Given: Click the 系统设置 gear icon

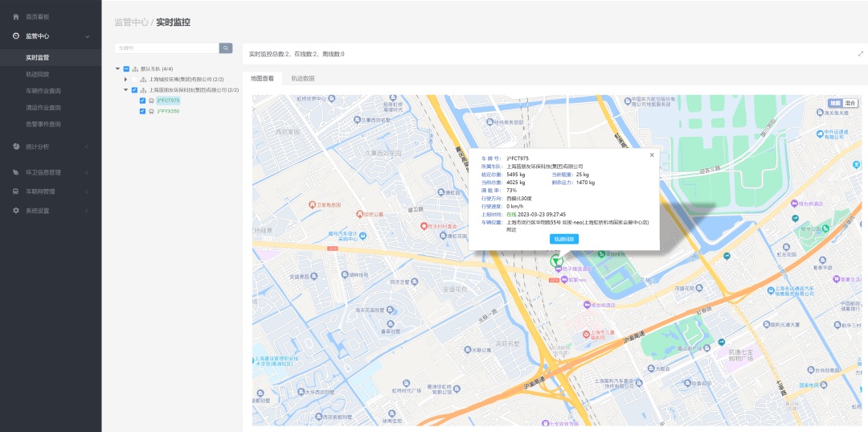Looking at the screenshot, I should [17, 211].
